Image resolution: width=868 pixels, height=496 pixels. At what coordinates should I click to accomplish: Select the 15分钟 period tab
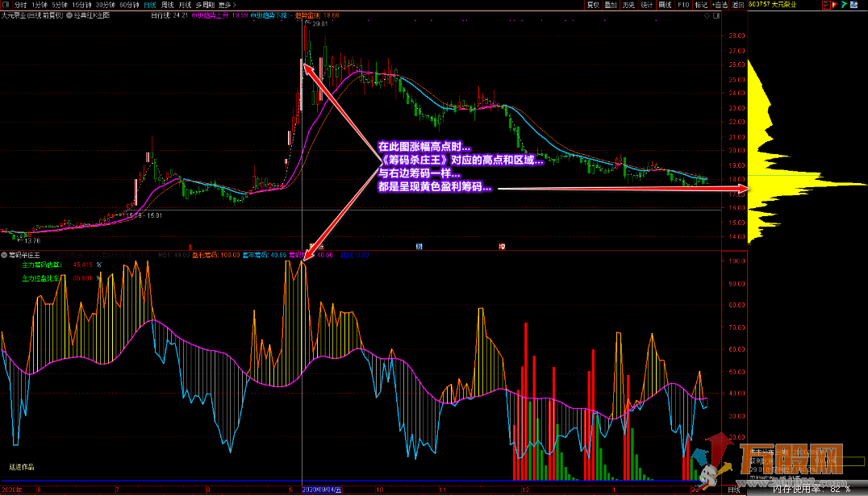tap(82, 4)
